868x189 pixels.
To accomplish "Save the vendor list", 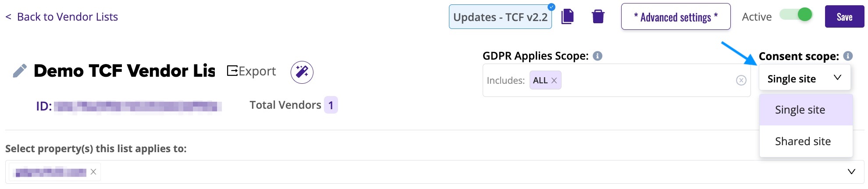I will tap(844, 17).
